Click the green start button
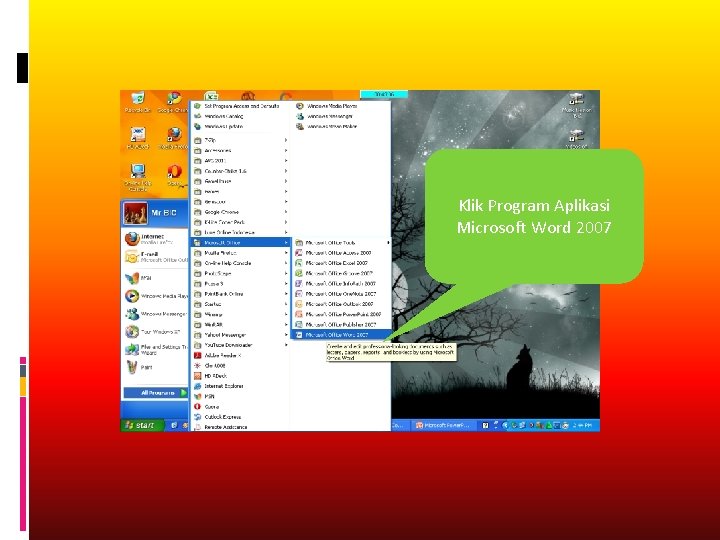The height and width of the screenshot is (540, 720). (x=142, y=425)
